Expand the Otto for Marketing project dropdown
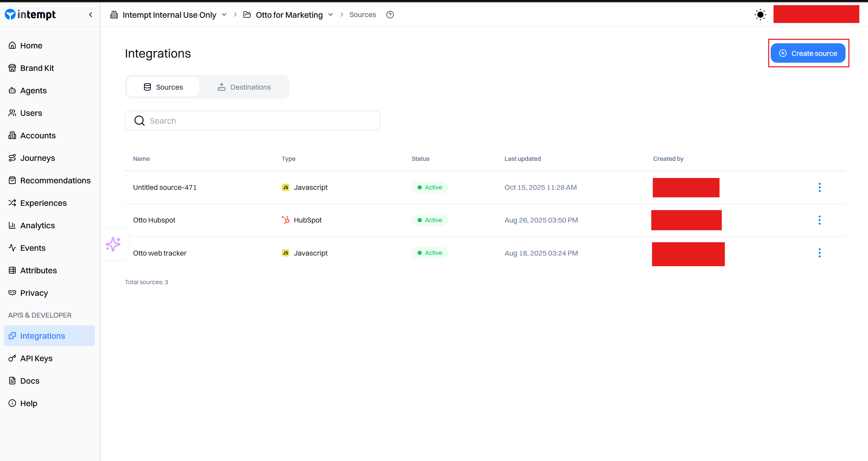 click(331, 15)
